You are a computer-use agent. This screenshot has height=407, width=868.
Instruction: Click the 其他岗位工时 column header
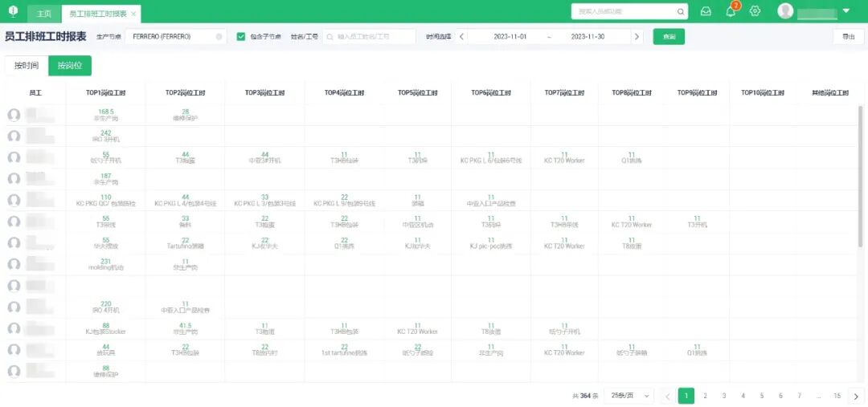(829, 93)
